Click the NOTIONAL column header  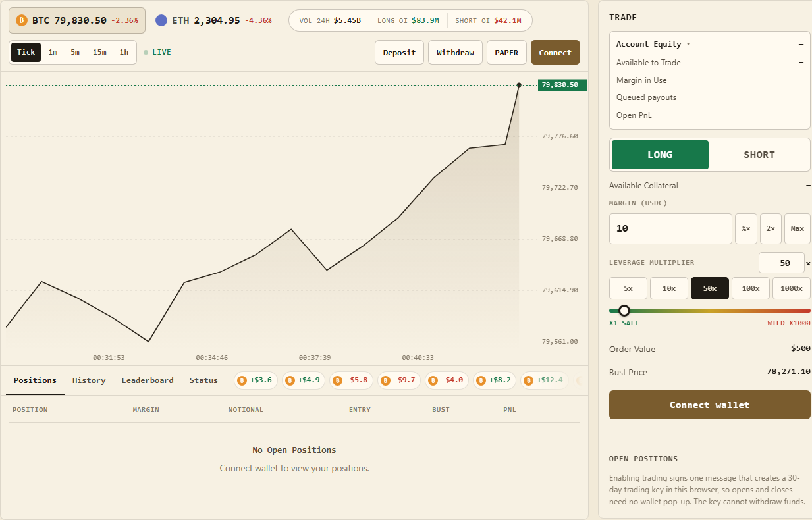pos(246,409)
